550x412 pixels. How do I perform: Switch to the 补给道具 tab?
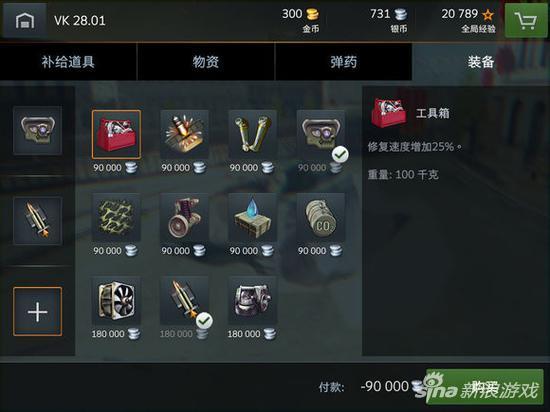pyautogui.click(x=68, y=62)
